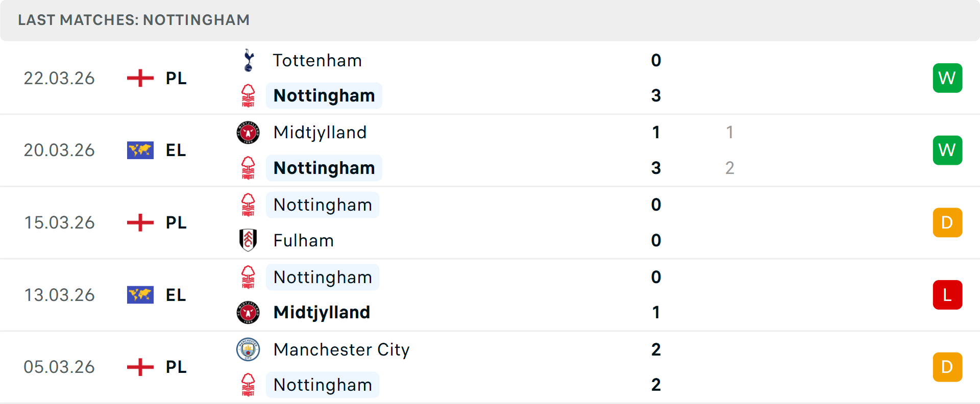Click England flag icon for 15.03.26 match

tap(140, 222)
